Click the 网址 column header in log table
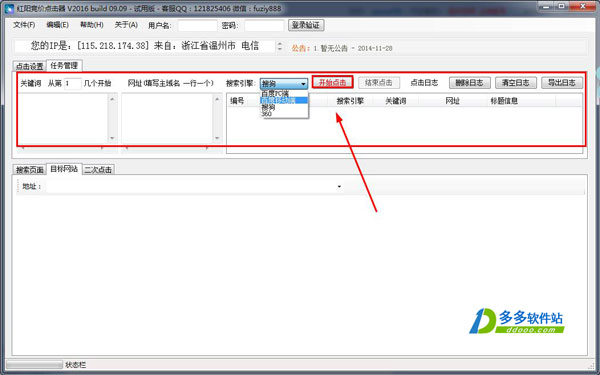 click(452, 101)
